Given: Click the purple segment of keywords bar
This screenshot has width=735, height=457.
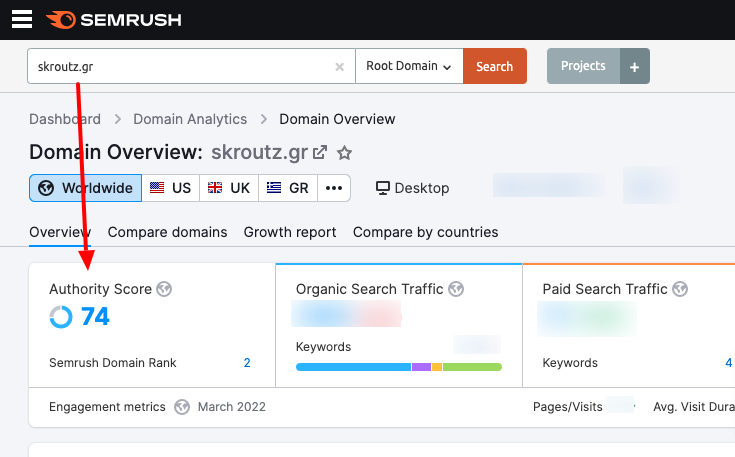Looking at the screenshot, I should pyautogui.click(x=421, y=367).
